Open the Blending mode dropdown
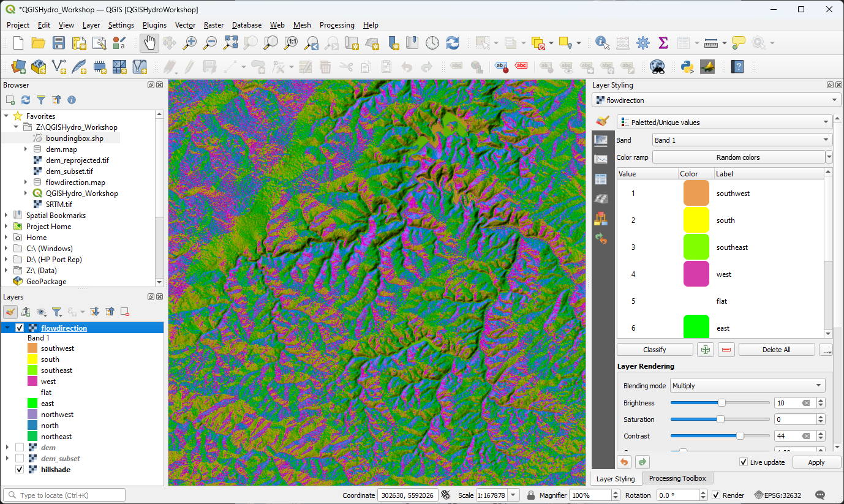The width and height of the screenshot is (844, 504). (x=747, y=385)
